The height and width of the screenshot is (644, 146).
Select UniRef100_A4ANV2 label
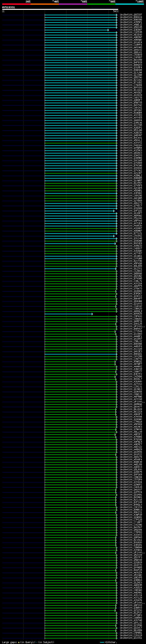click(x=131, y=367)
